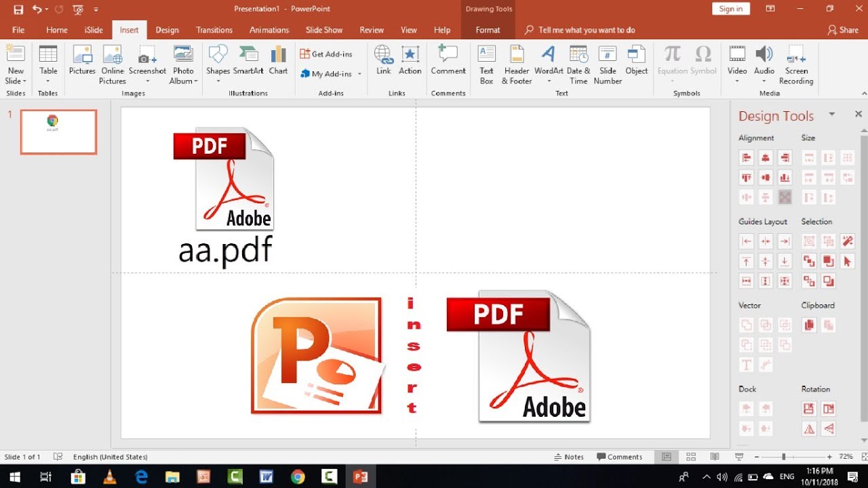868x488 pixels.
Task: Switch to the Design tab
Action: 167,30
